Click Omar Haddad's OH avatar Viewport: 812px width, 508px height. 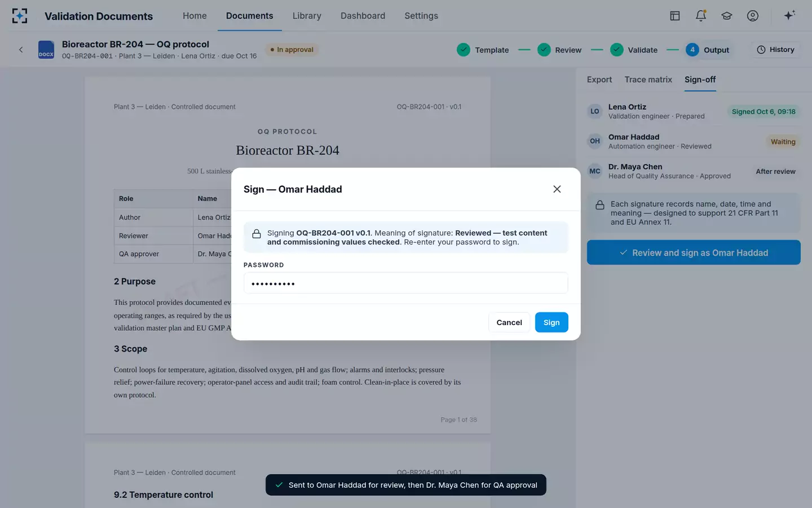click(595, 141)
